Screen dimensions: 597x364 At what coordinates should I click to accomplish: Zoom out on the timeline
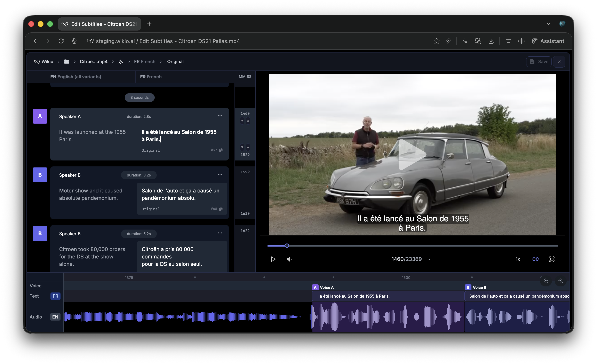point(560,281)
